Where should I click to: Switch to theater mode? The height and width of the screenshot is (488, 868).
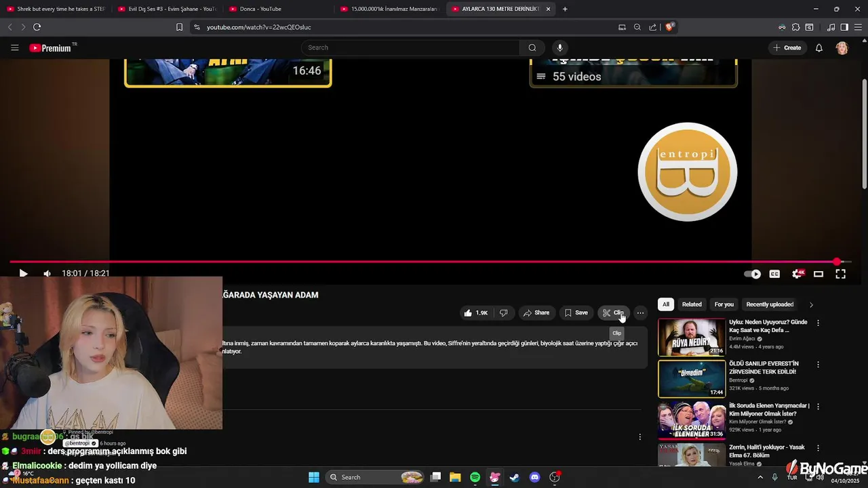click(x=818, y=274)
